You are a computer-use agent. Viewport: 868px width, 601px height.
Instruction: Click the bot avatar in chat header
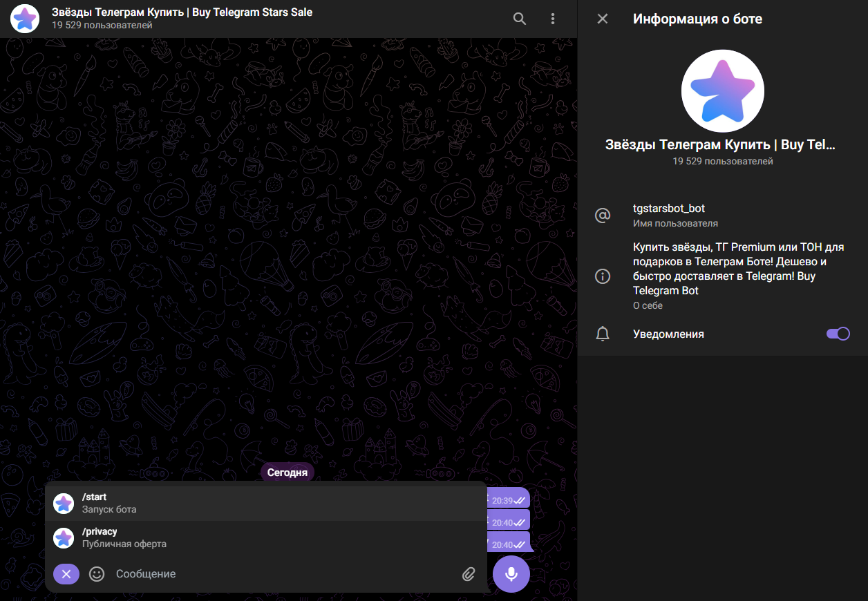[x=25, y=19]
